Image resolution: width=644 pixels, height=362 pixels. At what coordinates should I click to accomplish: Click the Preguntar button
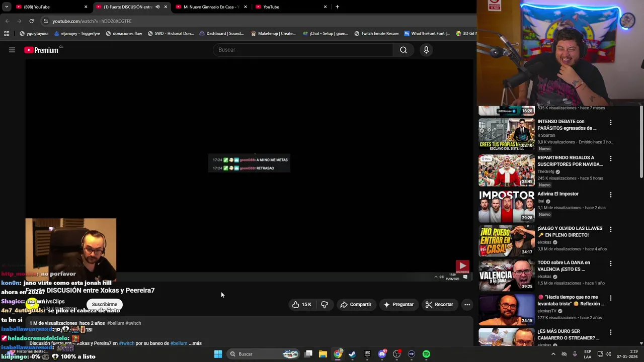pos(398,304)
